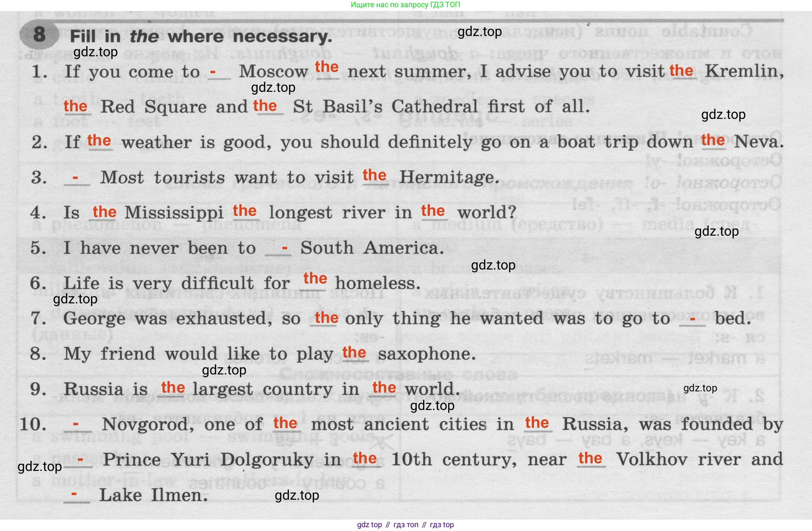Click the exercise number 8 badge

(39, 35)
